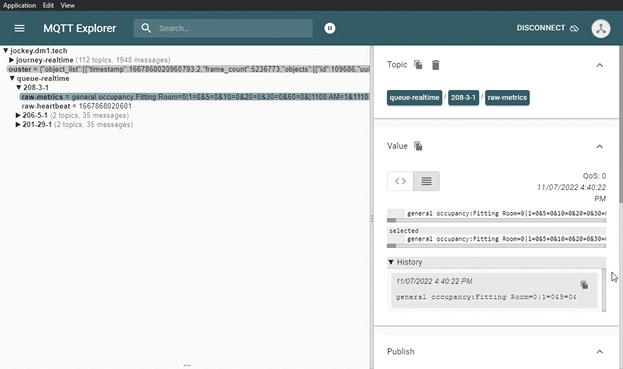Select the ouster topic row

pyautogui.click(x=188, y=69)
